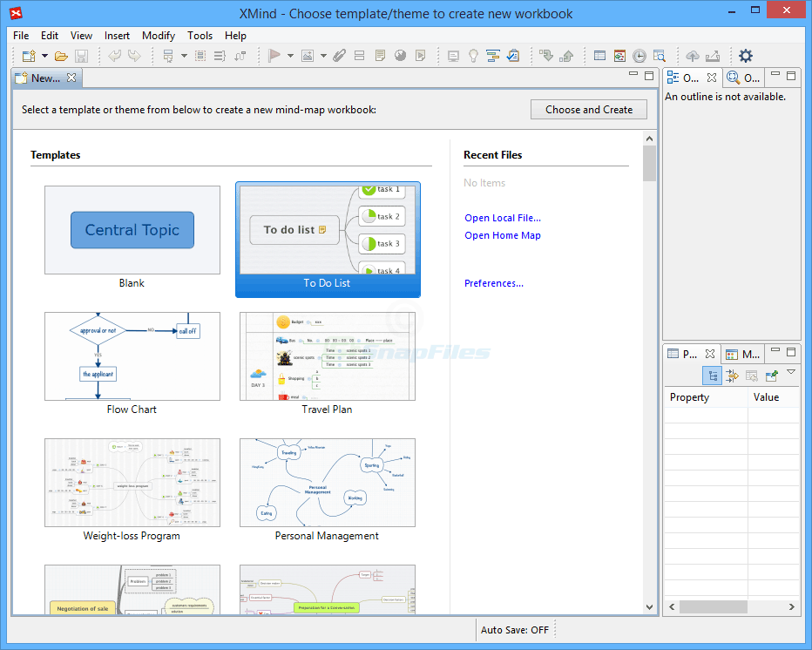Click the Notes toolbar icon
The image size is (812, 650).
(x=380, y=56)
